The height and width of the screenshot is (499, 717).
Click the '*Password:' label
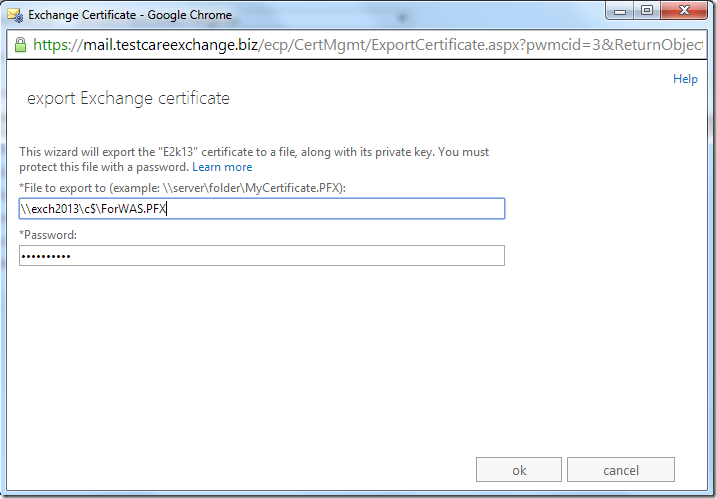pyautogui.click(x=48, y=235)
